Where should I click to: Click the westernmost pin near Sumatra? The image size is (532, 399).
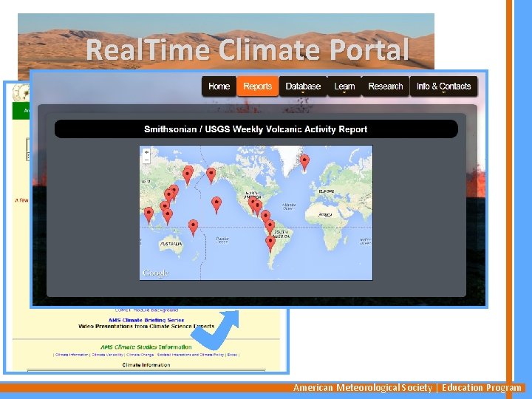click(149, 216)
